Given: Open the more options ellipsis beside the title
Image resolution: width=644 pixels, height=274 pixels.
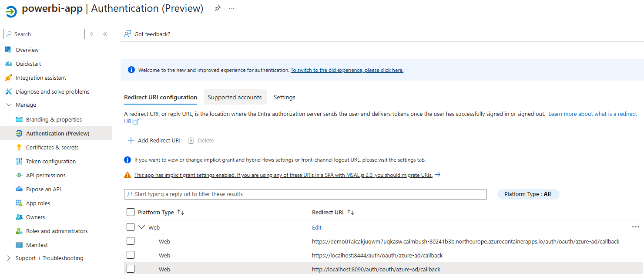Looking at the screenshot, I should [231, 8].
